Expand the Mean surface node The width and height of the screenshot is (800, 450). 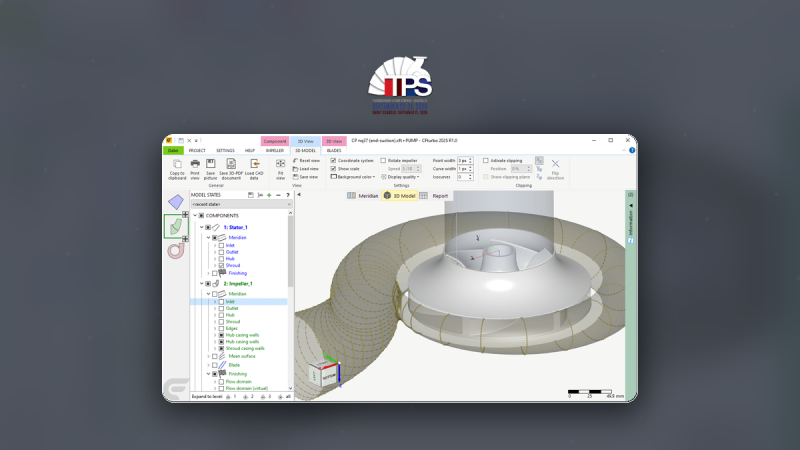tap(208, 357)
